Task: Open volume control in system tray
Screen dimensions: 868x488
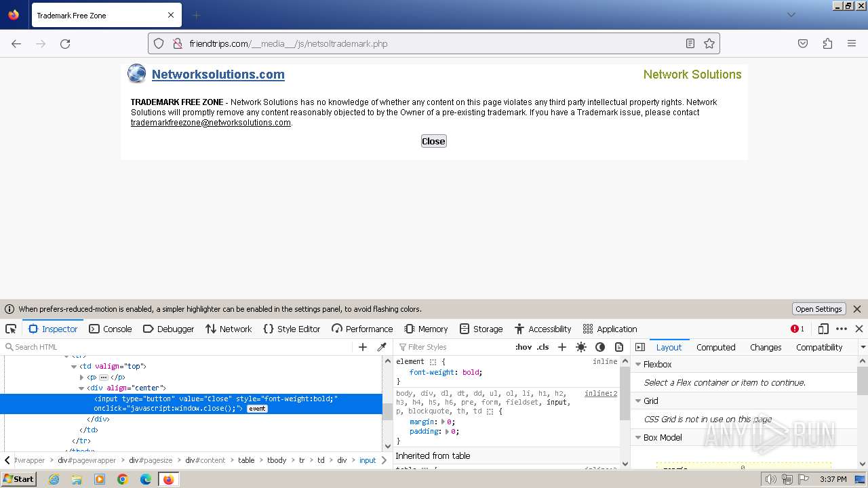Action: coord(770,479)
